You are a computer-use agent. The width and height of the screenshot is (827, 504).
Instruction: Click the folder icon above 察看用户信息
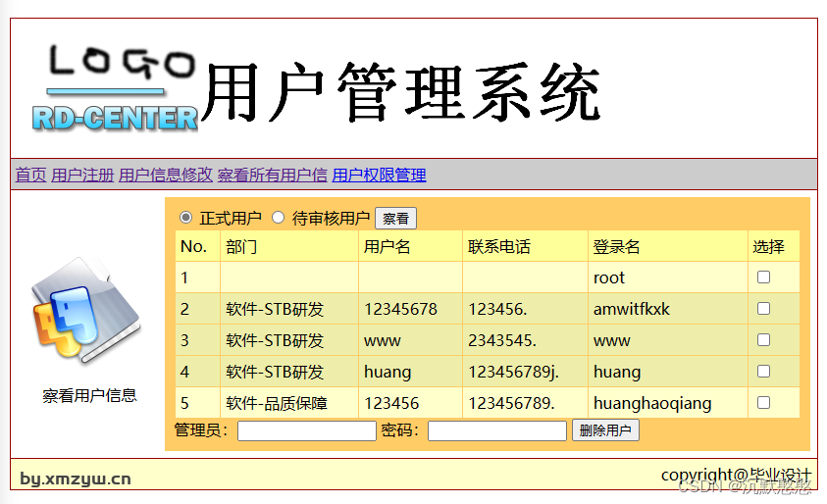87,311
